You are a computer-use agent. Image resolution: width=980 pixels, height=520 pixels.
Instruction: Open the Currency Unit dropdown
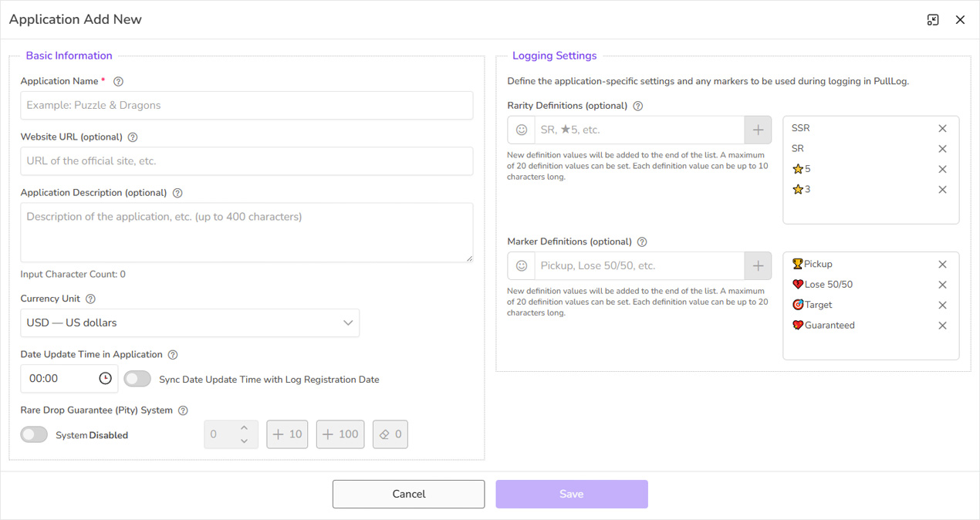190,323
